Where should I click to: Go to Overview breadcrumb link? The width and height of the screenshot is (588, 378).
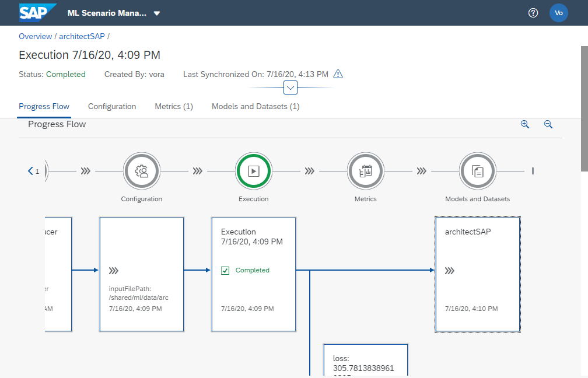point(35,36)
